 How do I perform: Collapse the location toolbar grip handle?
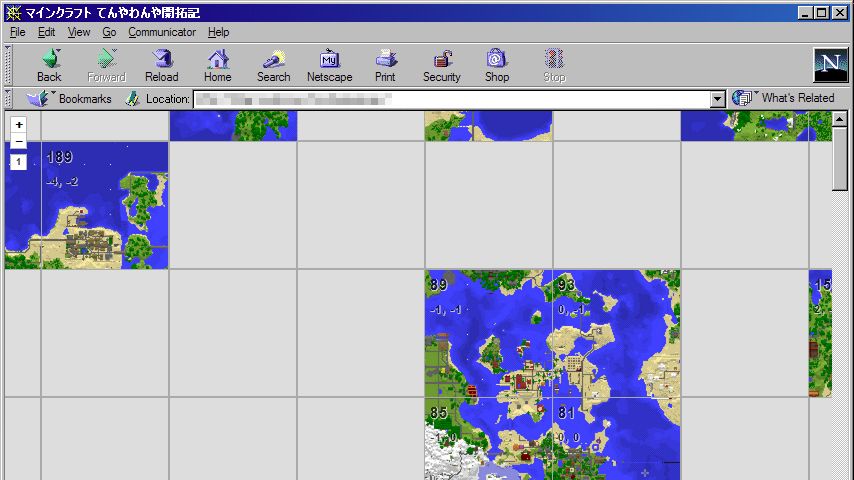8,99
